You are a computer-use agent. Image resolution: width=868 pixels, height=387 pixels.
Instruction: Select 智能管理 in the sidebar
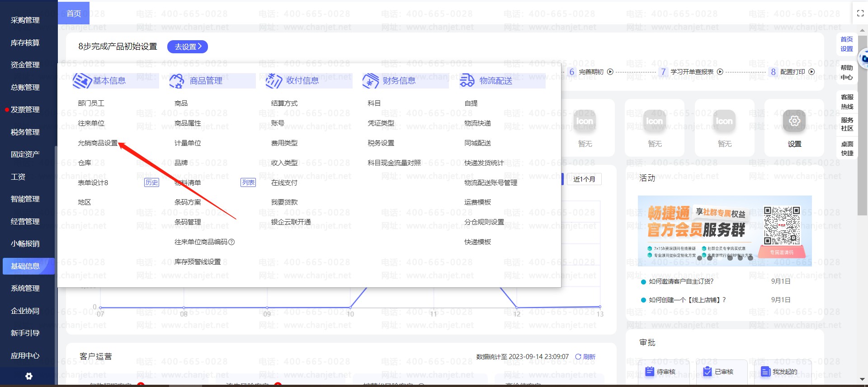25,199
